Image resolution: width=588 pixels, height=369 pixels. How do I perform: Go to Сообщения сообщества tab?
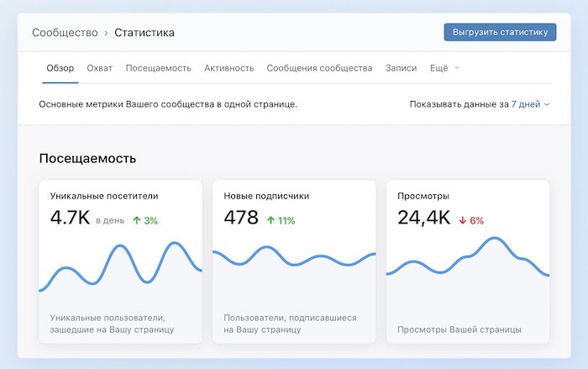tap(319, 68)
